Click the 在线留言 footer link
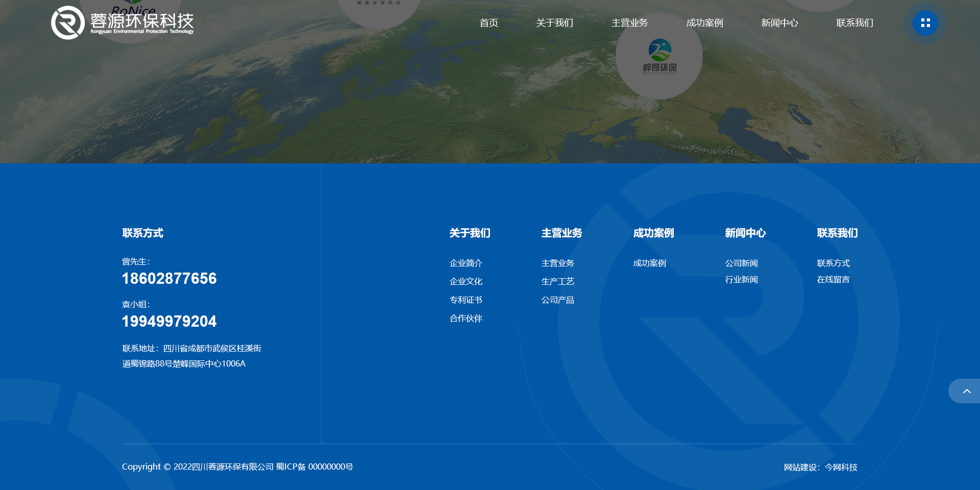This screenshot has height=490, width=980. coord(833,280)
